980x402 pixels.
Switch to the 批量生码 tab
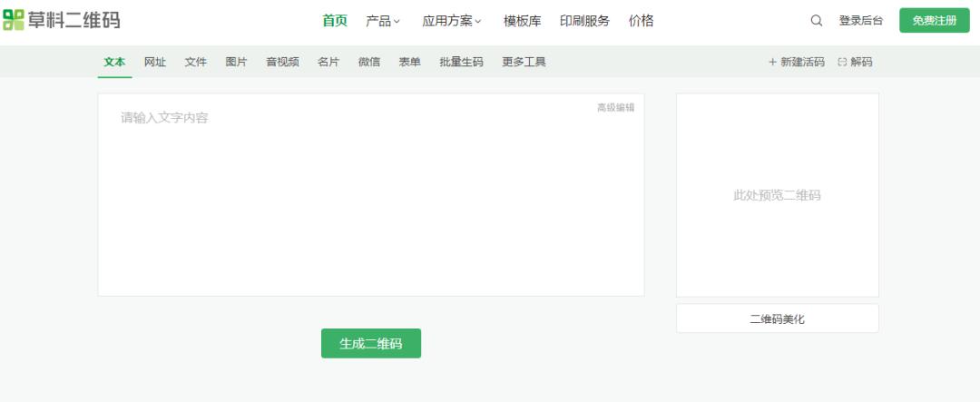click(x=461, y=62)
